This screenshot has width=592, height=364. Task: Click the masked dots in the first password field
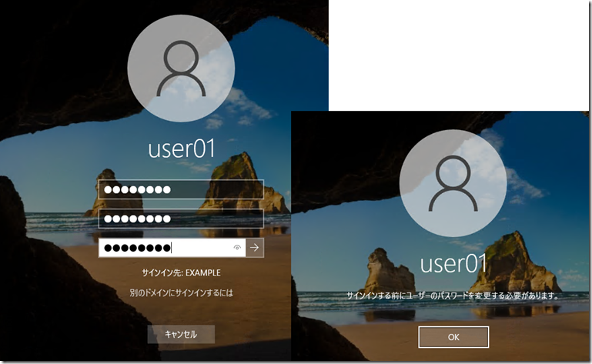137,190
